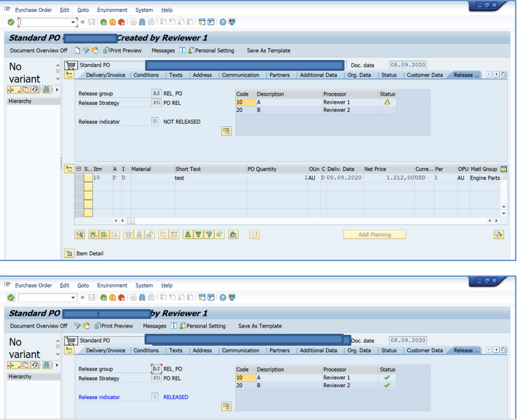Open the Goto menu in the RELEASED window
This screenshot has width=517, height=420.
click(x=83, y=285)
